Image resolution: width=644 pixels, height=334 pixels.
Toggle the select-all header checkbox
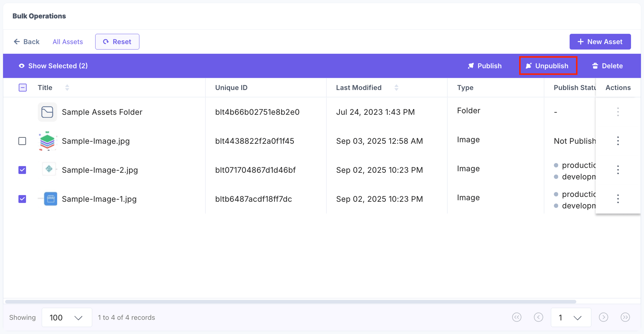[22, 88]
